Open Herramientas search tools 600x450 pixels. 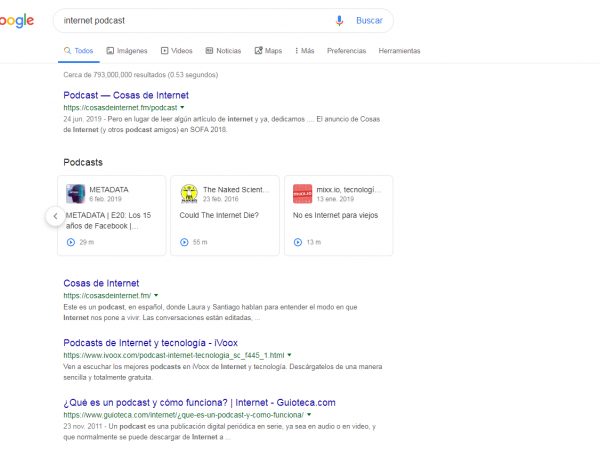coord(399,51)
